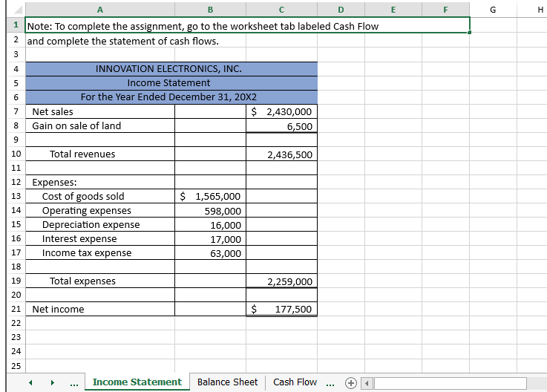The height and width of the screenshot is (392, 547).
Task: Switch to Balance Sheet tab
Action: click(x=227, y=382)
